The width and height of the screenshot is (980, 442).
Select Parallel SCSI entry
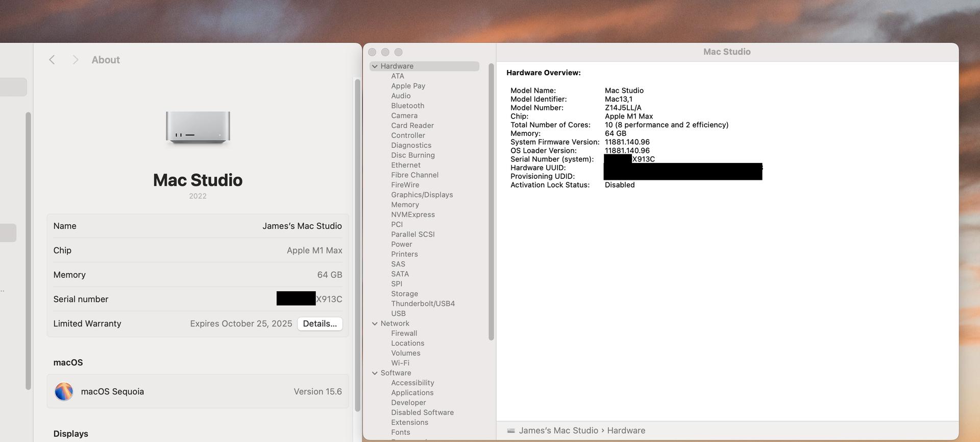(413, 235)
